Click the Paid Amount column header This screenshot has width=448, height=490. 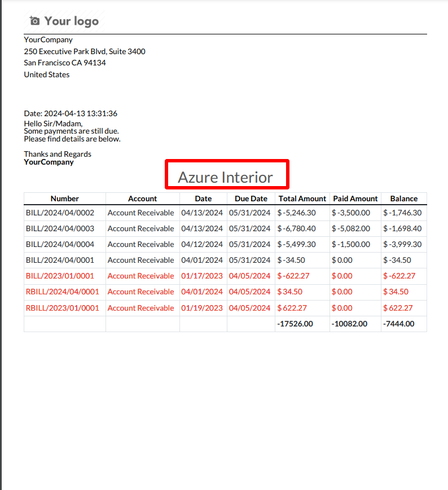pos(355,198)
